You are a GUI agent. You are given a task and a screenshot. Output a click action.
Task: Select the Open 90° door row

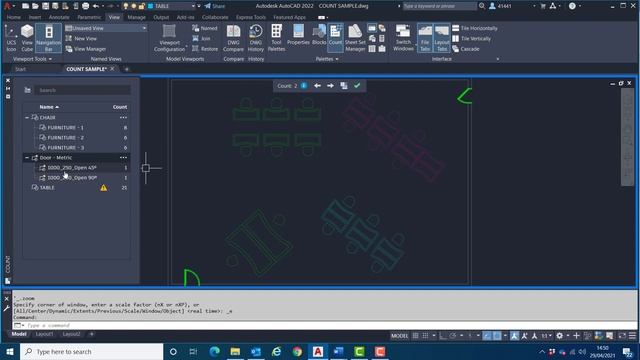(x=77, y=178)
